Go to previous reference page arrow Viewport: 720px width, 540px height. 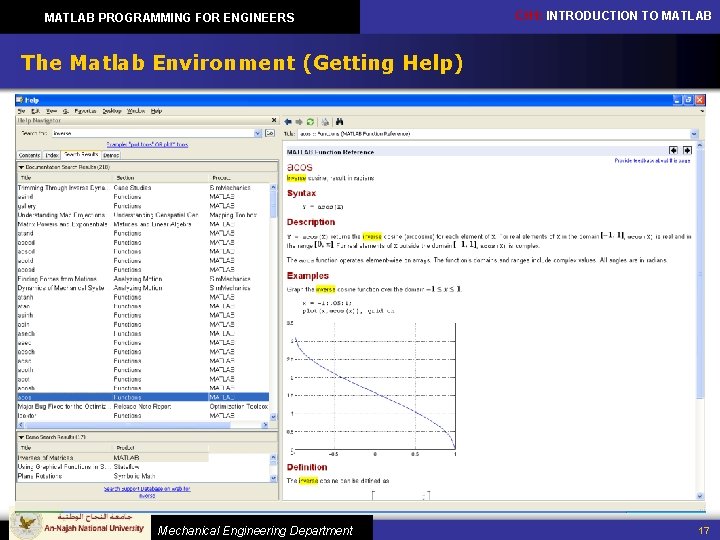pyautogui.click(x=673, y=151)
